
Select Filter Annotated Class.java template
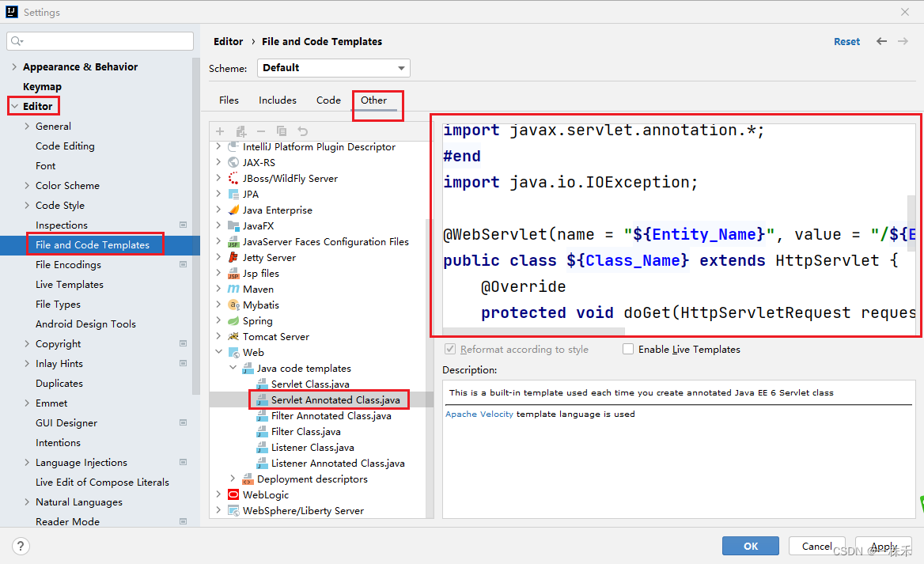click(x=331, y=415)
